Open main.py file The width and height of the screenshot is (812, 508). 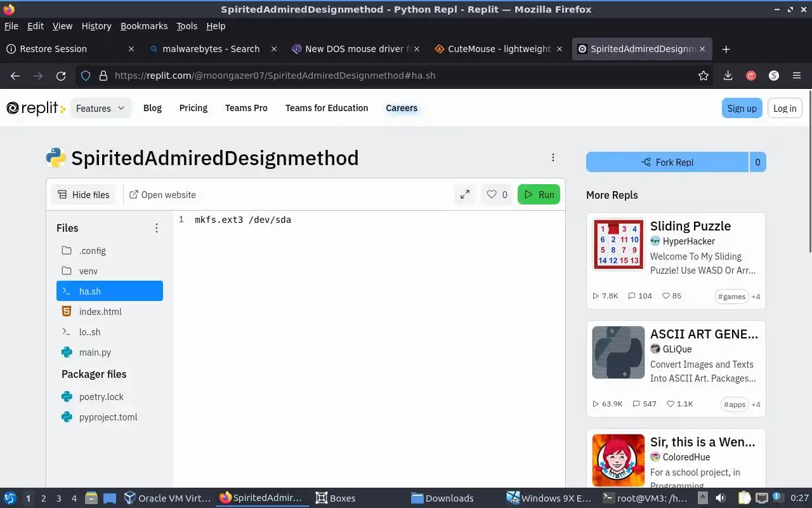pos(110,352)
